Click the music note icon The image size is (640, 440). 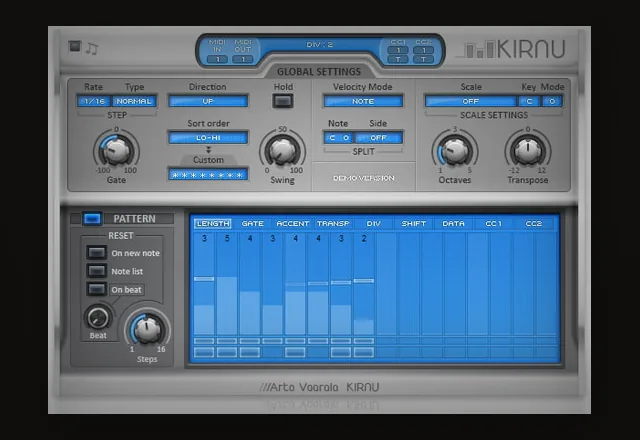coord(92,49)
